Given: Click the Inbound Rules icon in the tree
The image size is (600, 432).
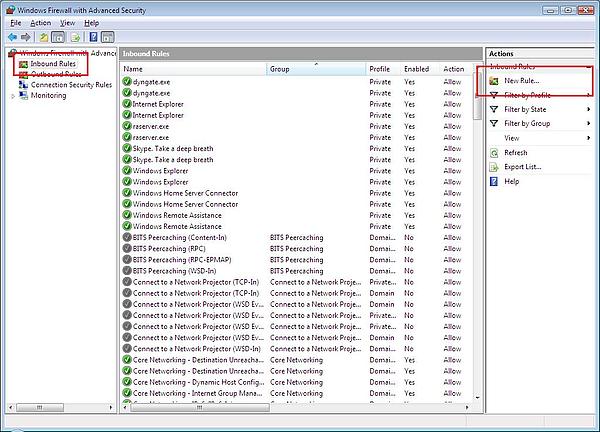Looking at the screenshot, I should (x=23, y=64).
